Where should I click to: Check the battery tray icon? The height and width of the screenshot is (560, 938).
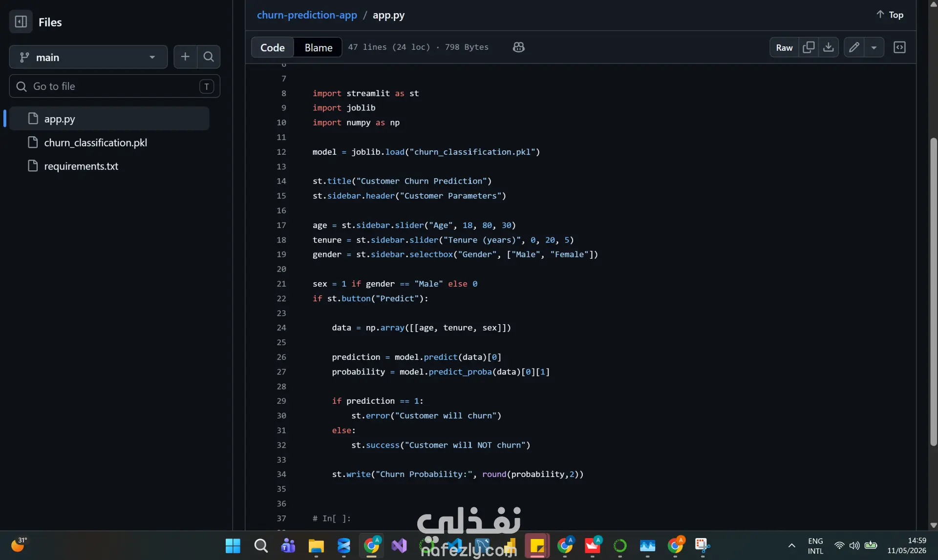871,545
